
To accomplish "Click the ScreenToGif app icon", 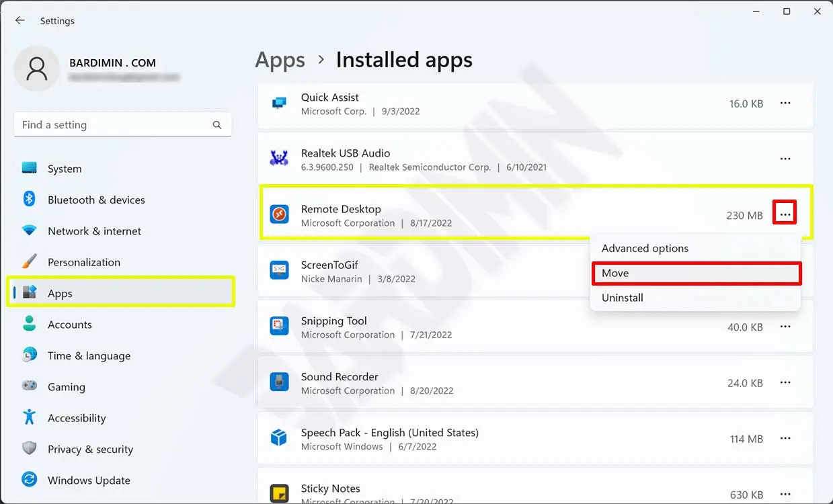I will tap(279, 271).
